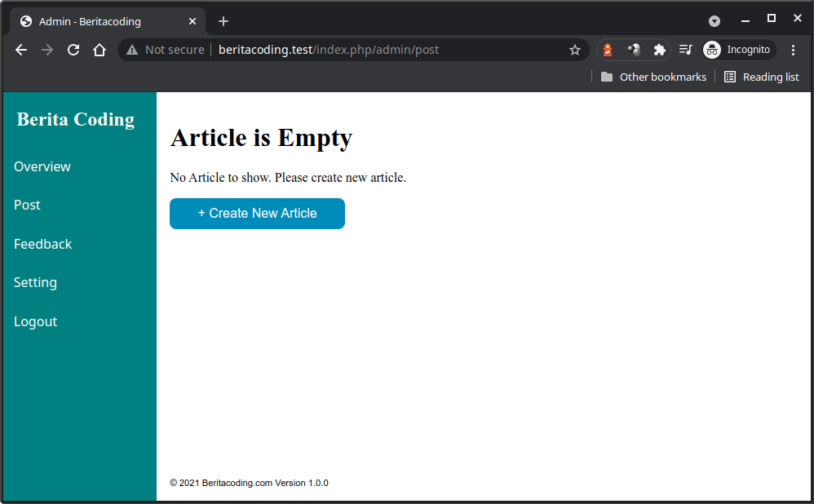
Task: Navigate back using the left arrow icon
Action: [x=20, y=50]
